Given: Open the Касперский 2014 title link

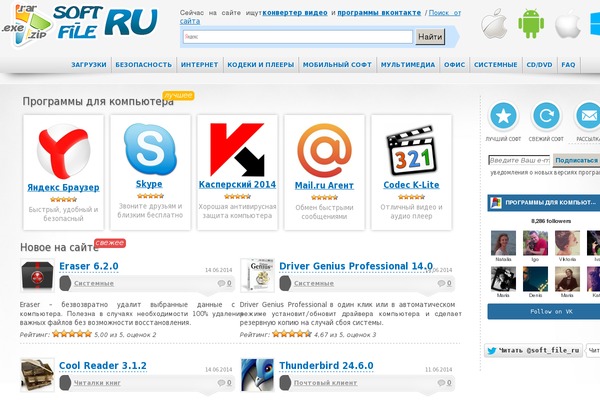Looking at the screenshot, I should (x=237, y=184).
